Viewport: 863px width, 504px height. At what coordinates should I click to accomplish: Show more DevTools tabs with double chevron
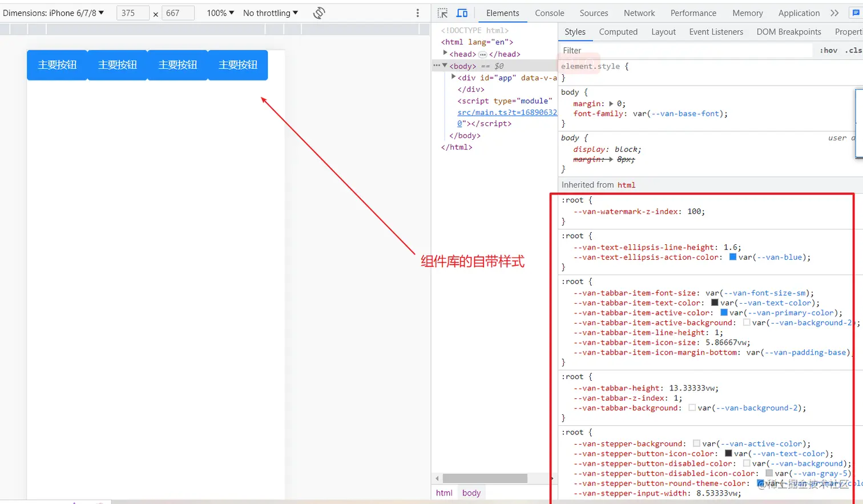tap(834, 13)
